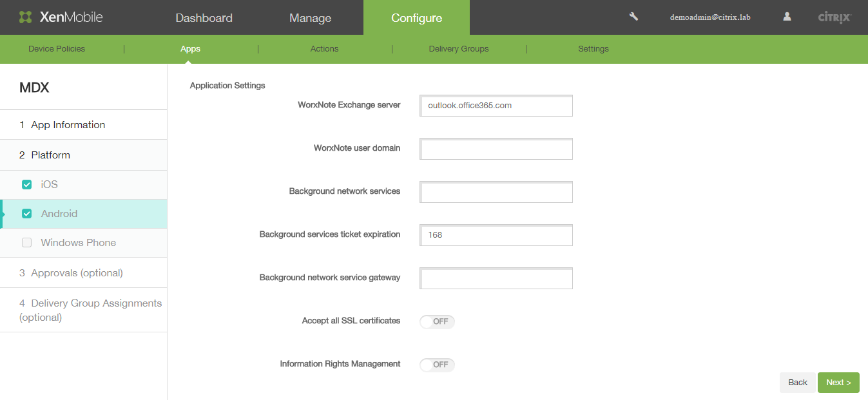Go to Device Policies section

[x=57, y=49]
